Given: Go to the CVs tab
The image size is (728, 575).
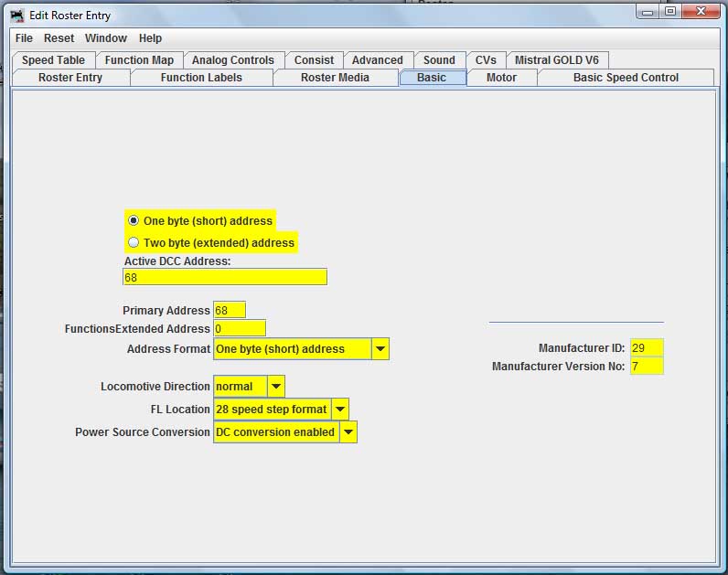Looking at the screenshot, I should pyautogui.click(x=486, y=60).
